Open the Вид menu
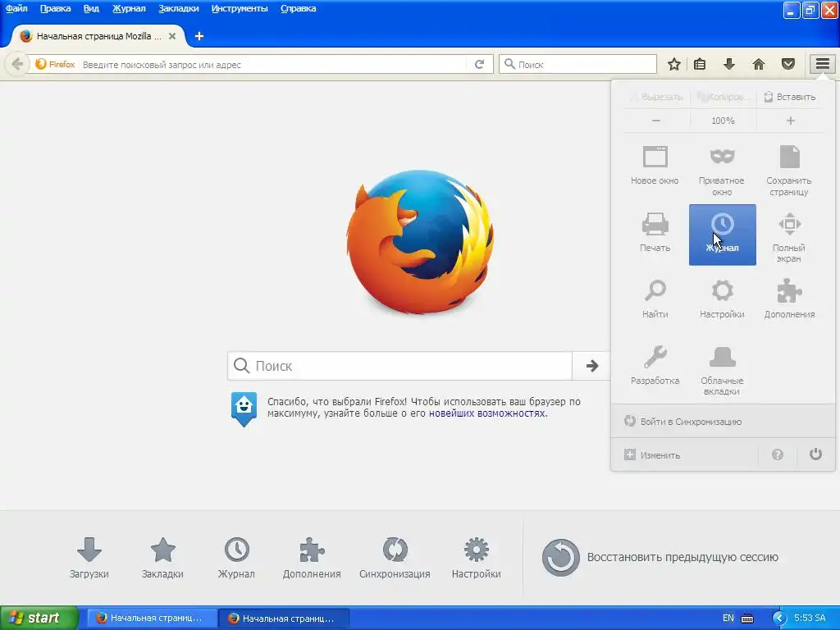The image size is (840, 630). tap(91, 8)
